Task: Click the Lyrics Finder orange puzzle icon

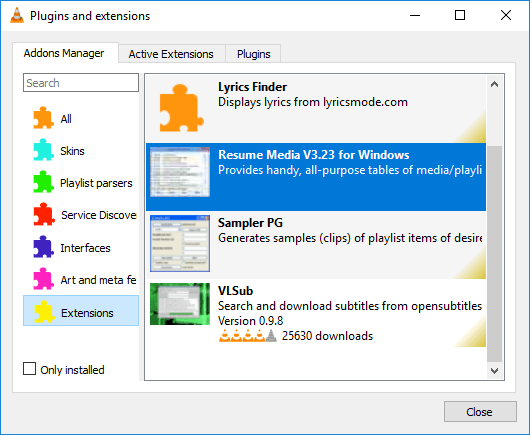Action: pos(181,108)
